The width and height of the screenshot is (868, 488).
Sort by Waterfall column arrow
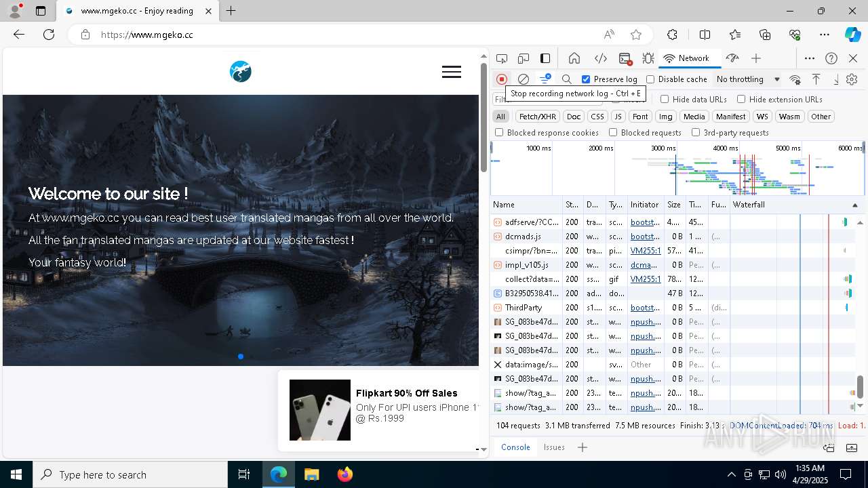click(x=854, y=205)
